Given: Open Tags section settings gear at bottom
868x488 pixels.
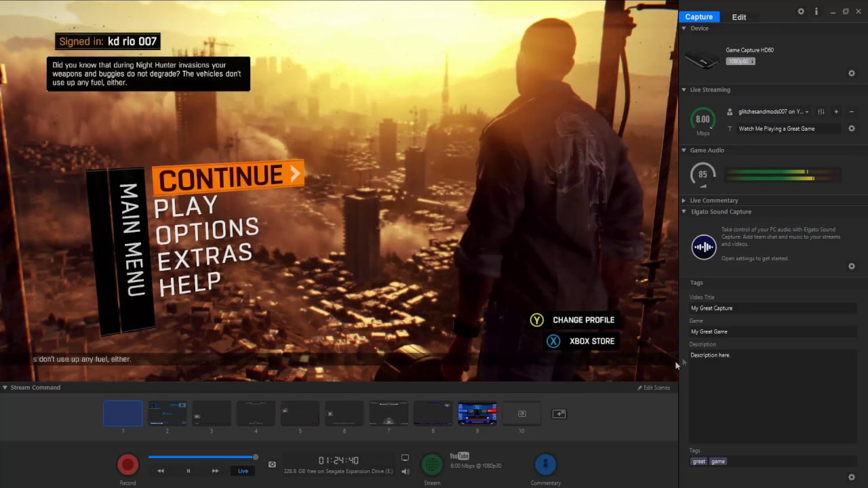Looking at the screenshot, I should point(852,477).
